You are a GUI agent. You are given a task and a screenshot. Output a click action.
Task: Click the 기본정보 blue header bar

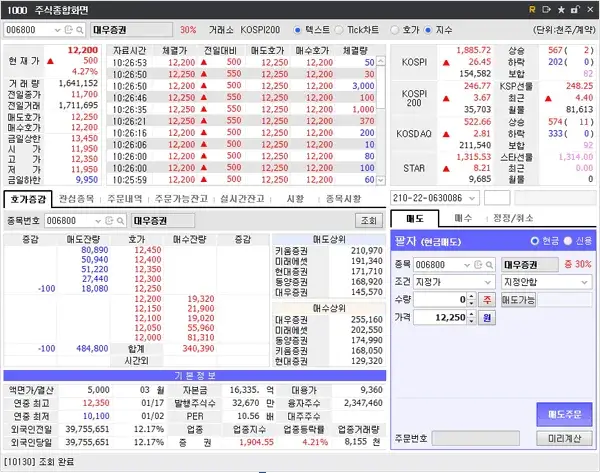[x=194, y=375]
